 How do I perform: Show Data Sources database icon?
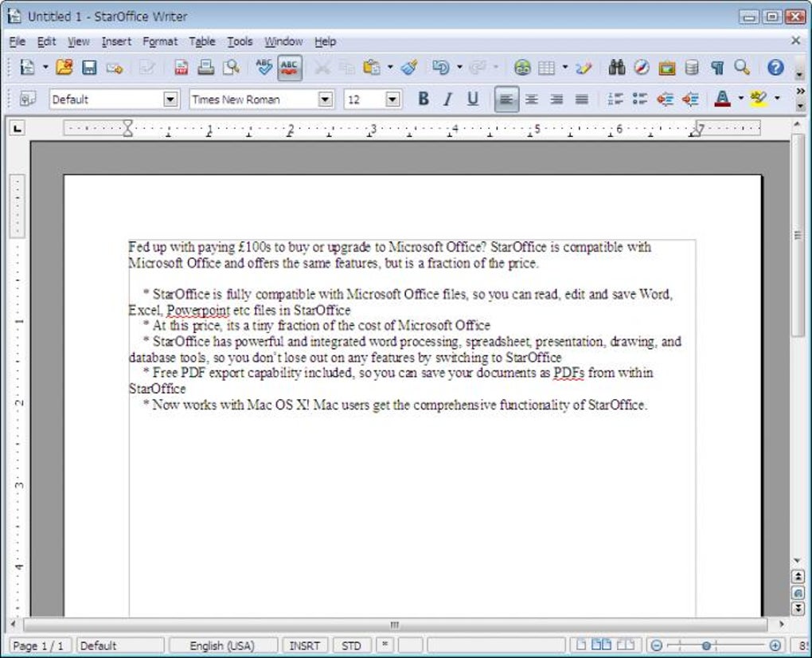(691, 68)
